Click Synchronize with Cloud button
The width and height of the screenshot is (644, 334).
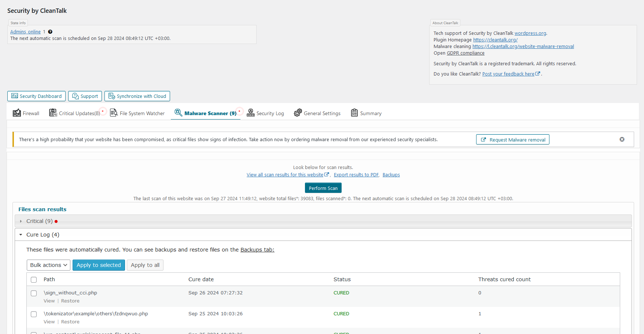point(137,96)
